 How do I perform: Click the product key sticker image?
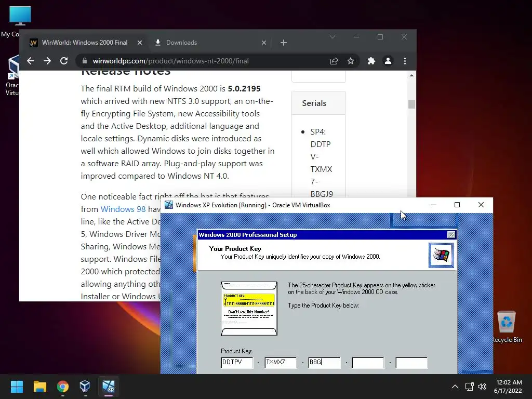tap(249, 309)
